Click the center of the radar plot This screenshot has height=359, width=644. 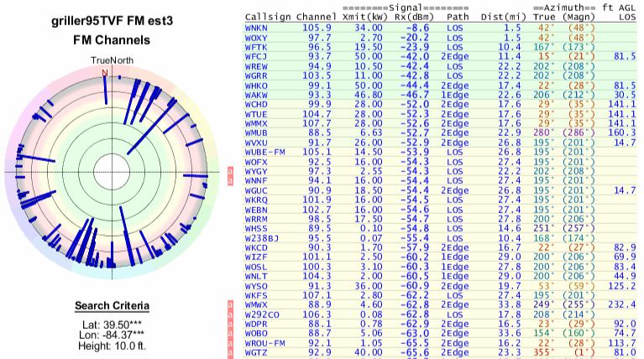click(x=106, y=171)
